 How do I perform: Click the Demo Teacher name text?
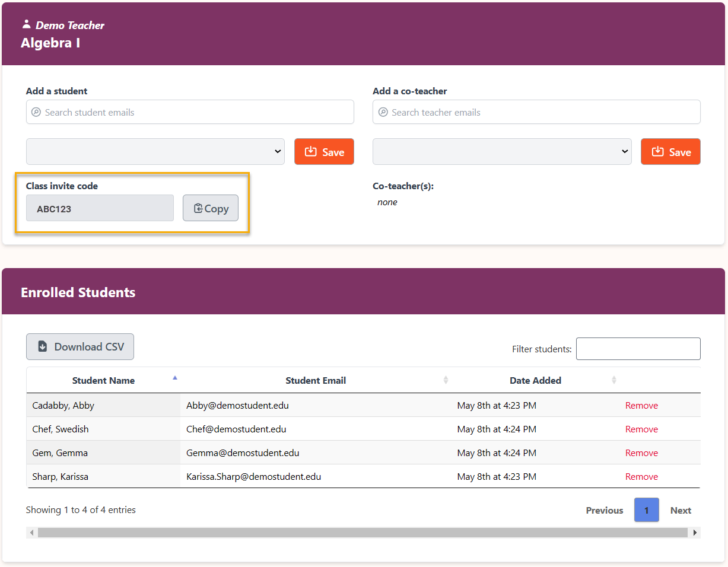(70, 26)
